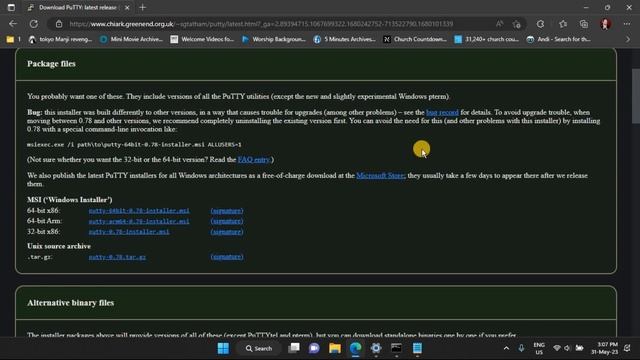
Task: Download 32-bit putty-0.78-installer.msi
Action: click(129, 232)
